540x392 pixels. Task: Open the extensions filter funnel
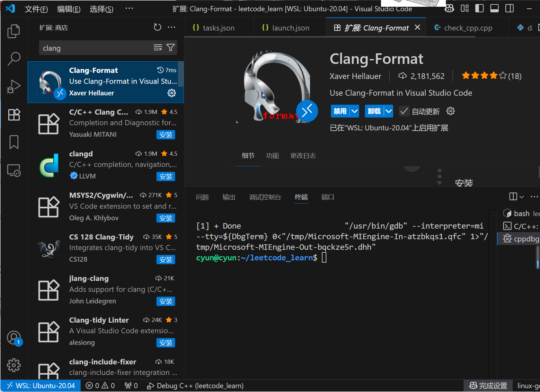coord(171,48)
